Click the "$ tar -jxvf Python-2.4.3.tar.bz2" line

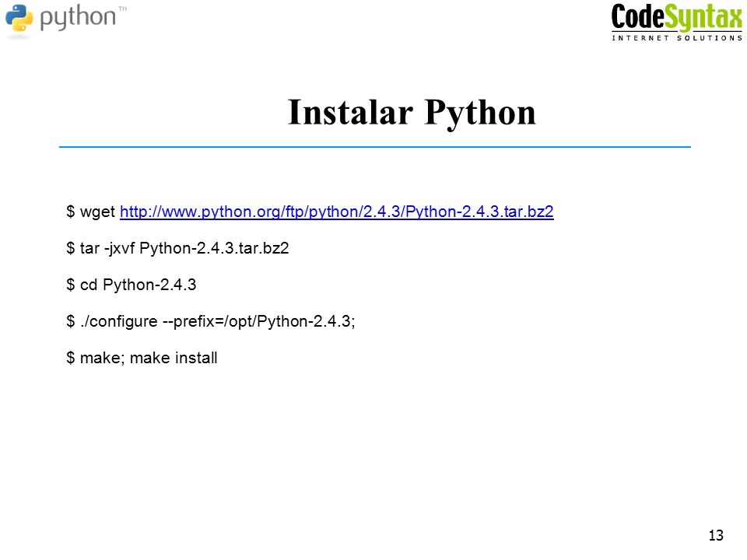click(x=177, y=248)
